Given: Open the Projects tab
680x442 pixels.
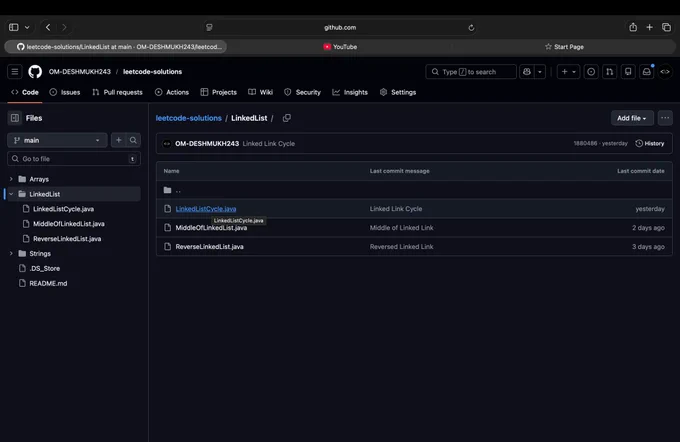Looking at the screenshot, I should 219,92.
